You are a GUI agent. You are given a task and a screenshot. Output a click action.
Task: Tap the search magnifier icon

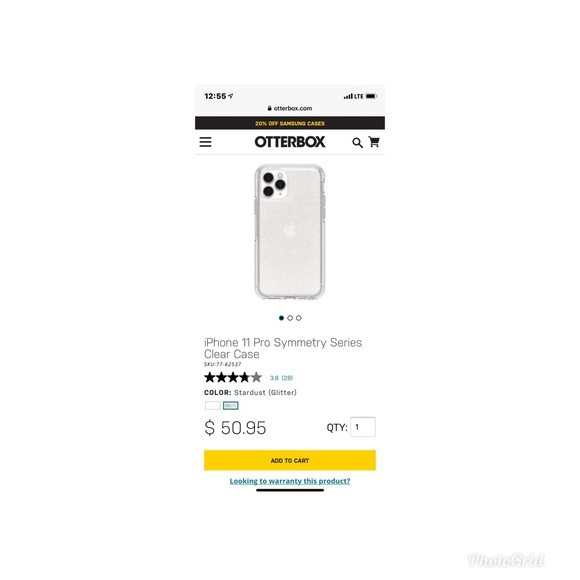[x=357, y=143]
